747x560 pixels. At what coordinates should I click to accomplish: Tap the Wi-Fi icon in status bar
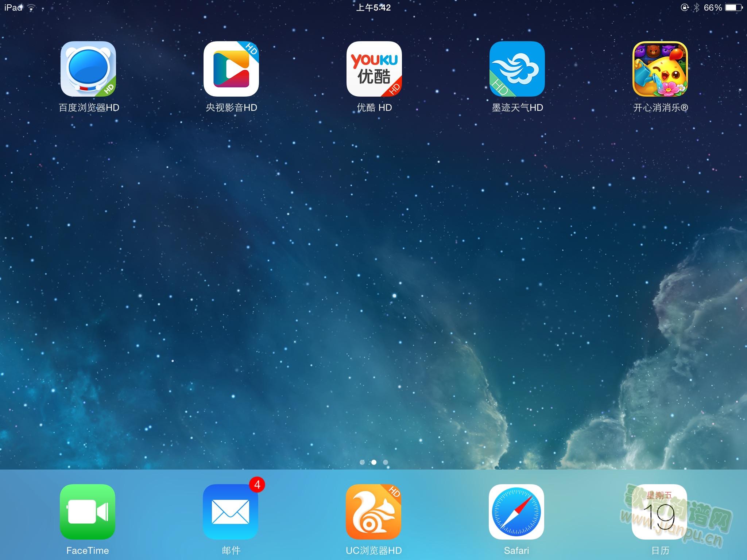(x=31, y=8)
